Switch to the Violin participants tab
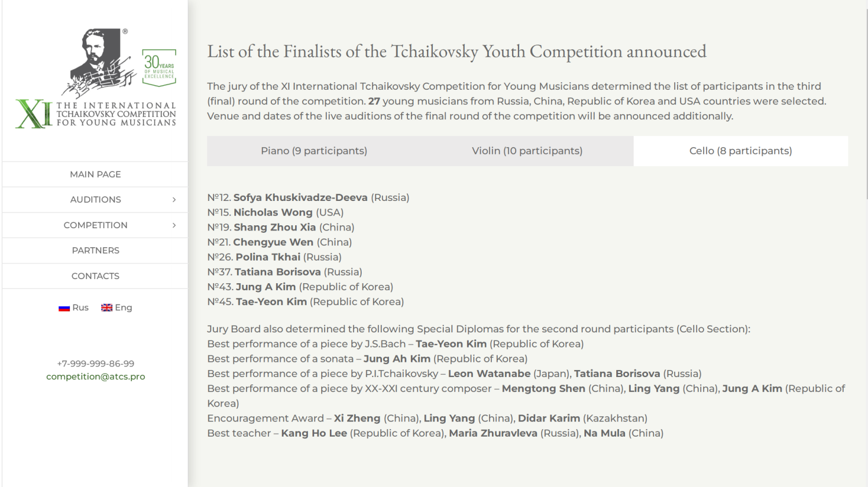 coord(527,151)
